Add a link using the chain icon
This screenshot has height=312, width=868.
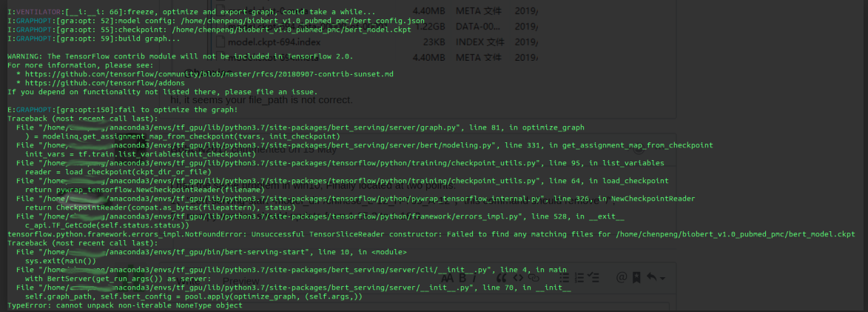[534, 278]
